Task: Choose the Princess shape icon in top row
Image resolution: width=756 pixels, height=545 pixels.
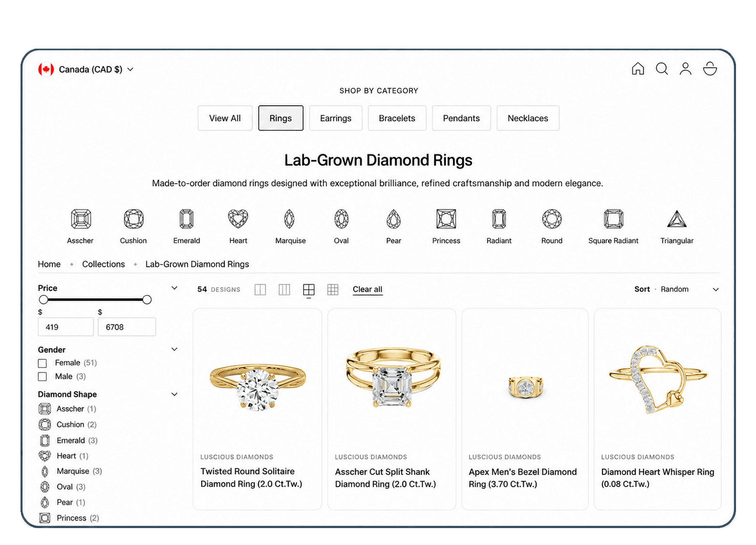Action: click(x=446, y=219)
